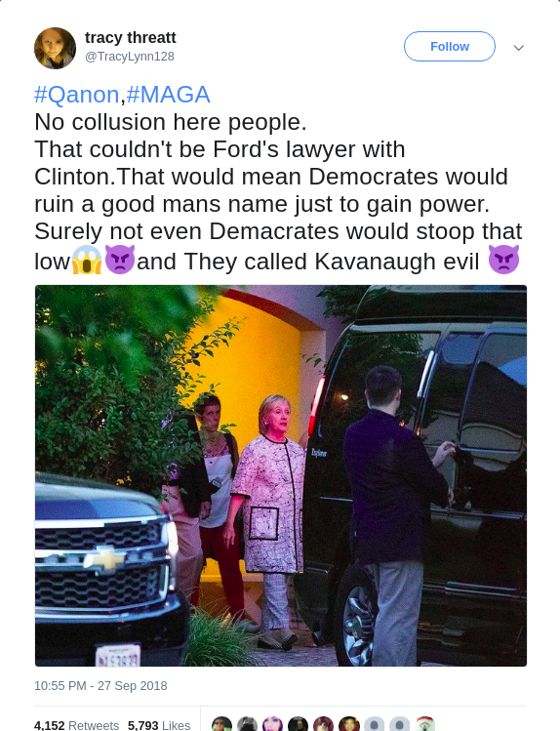560x731 pixels.
Task: Click the fifth maroon liker avatar
Action: [323, 725]
